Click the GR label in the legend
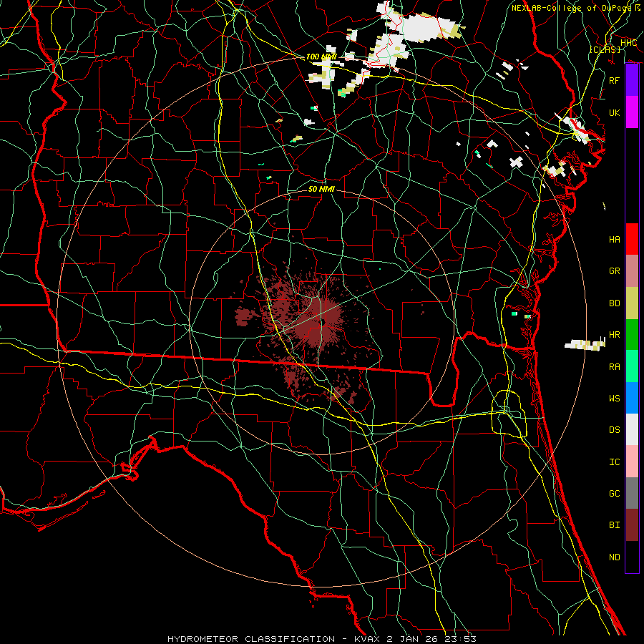 (x=614, y=270)
